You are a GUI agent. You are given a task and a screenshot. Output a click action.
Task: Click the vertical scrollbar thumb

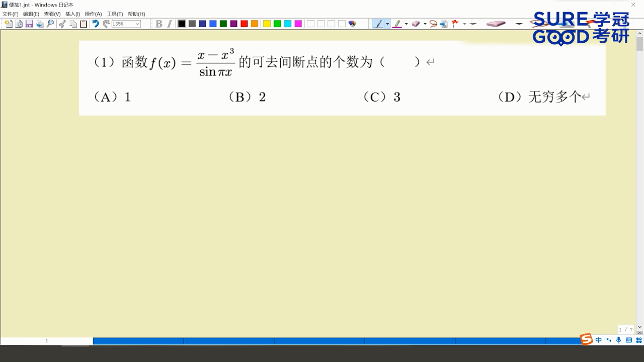[640, 44]
